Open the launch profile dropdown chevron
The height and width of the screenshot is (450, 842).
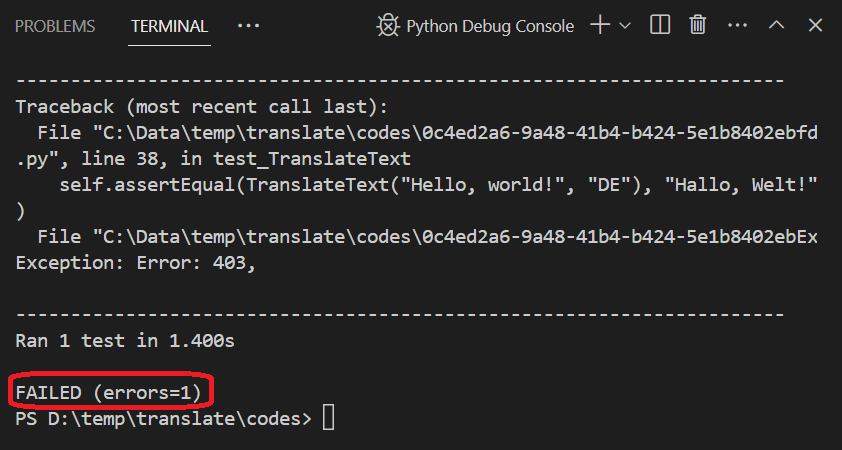pos(625,26)
